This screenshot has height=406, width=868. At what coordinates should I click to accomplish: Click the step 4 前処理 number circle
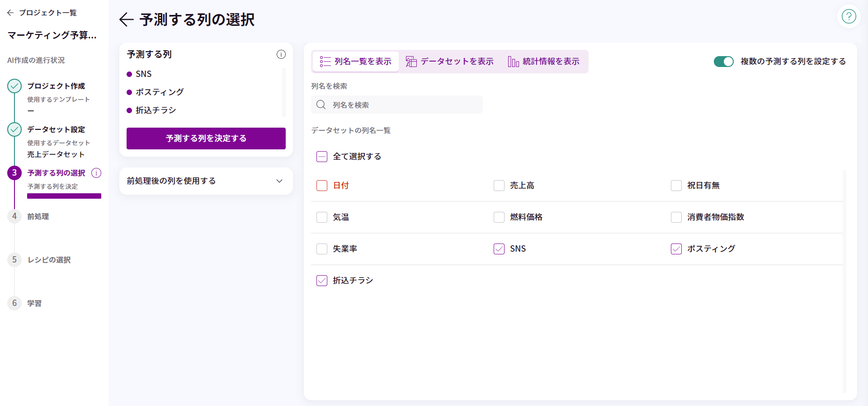(14, 216)
